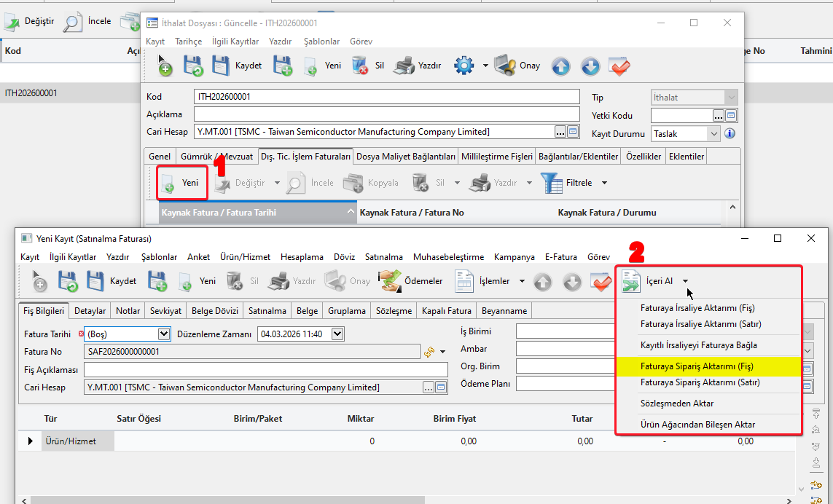Click the settings gear icon in the toolbar

[464, 66]
